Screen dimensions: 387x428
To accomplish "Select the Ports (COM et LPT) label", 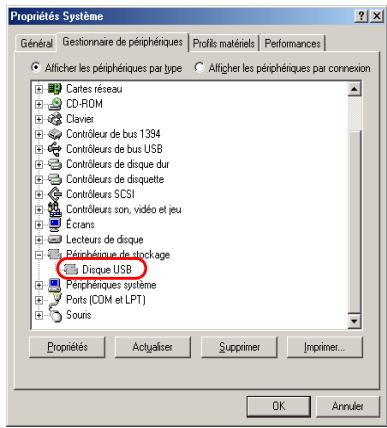I will pyautogui.click(x=106, y=300).
